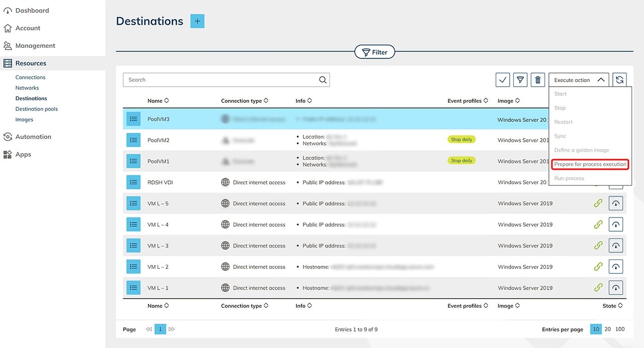Sort by Name column header at top
The width and height of the screenshot is (644, 348).
pyautogui.click(x=158, y=101)
